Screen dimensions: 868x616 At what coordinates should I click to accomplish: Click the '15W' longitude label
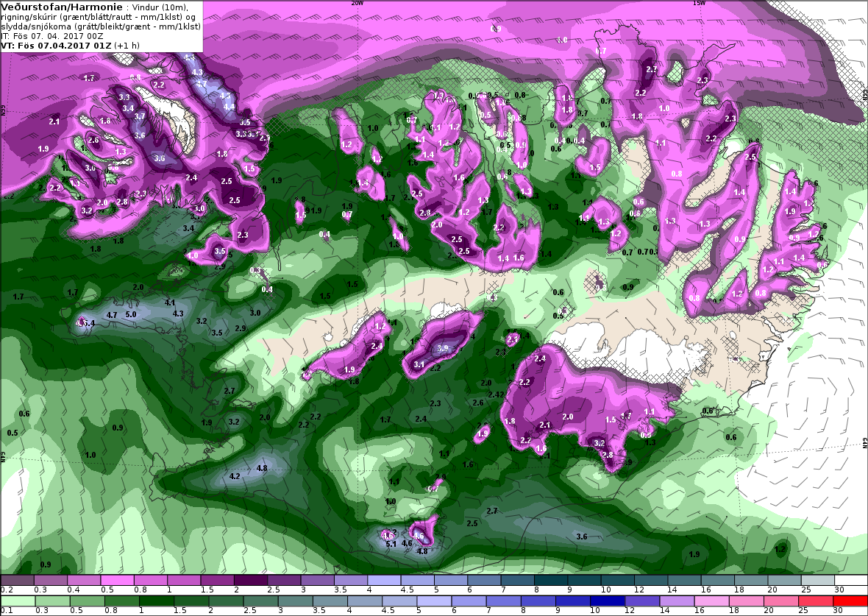click(x=699, y=3)
